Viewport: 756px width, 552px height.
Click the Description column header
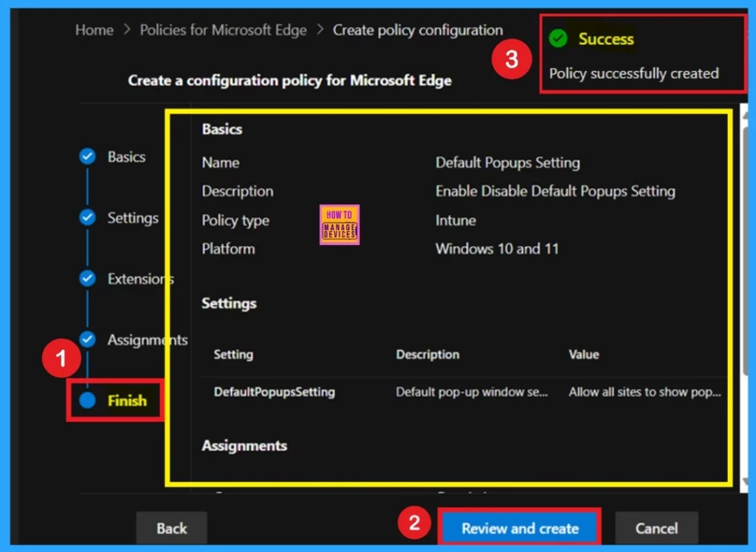[427, 354]
